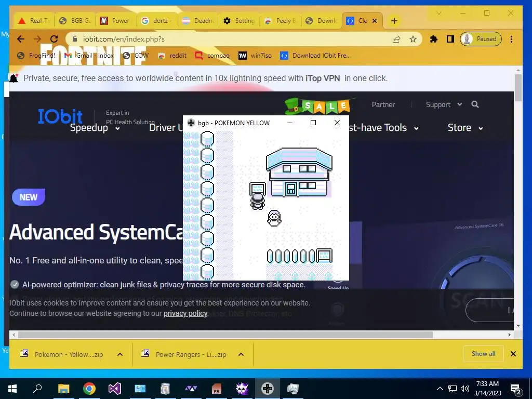This screenshot has width=532, height=399.
Task: Bookmark this page with the star icon
Action: tap(413, 39)
